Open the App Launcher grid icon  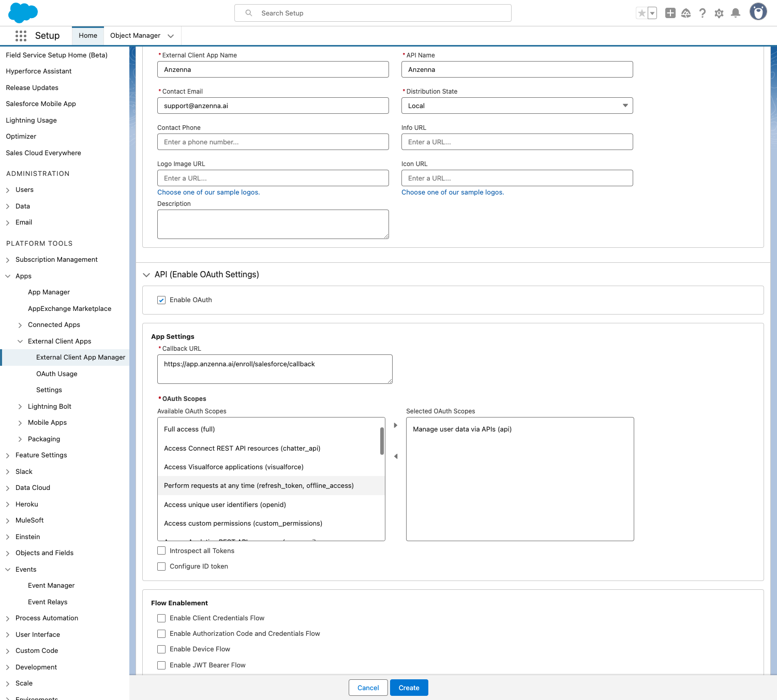pos(21,36)
